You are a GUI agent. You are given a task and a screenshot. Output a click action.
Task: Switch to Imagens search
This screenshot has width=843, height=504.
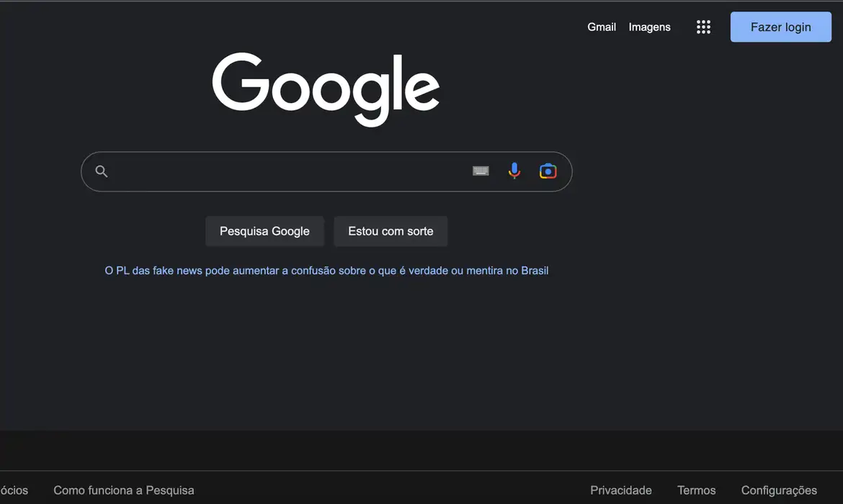click(648, 27)
